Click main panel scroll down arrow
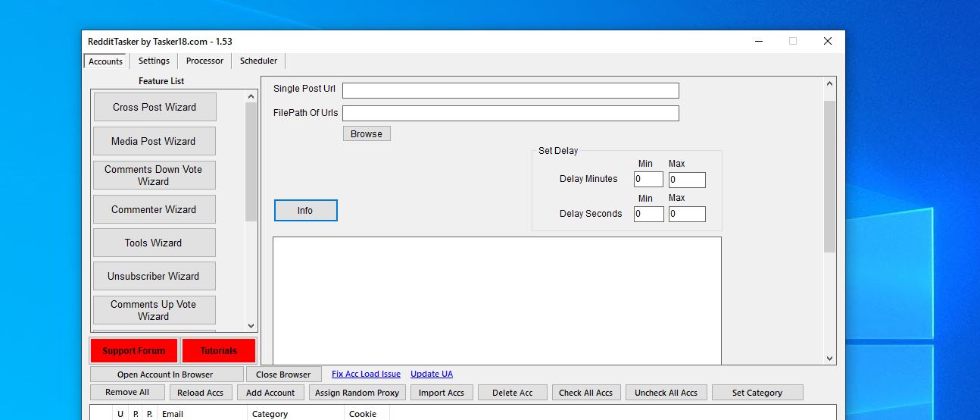 [x=830, y=359]
